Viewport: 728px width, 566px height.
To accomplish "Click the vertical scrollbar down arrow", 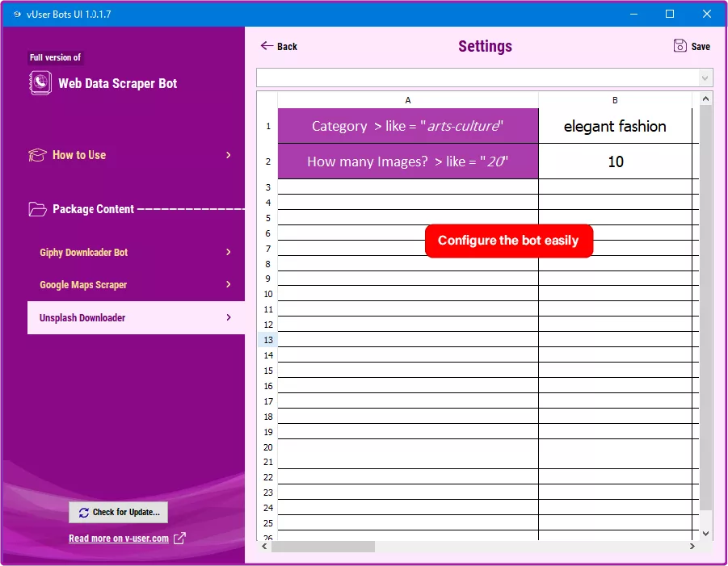I will (x=705, y=534).
